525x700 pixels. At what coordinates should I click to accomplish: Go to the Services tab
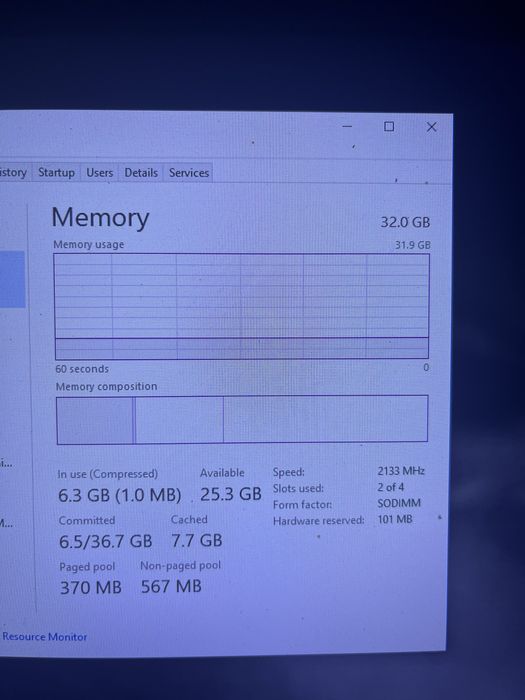point(188,172)
